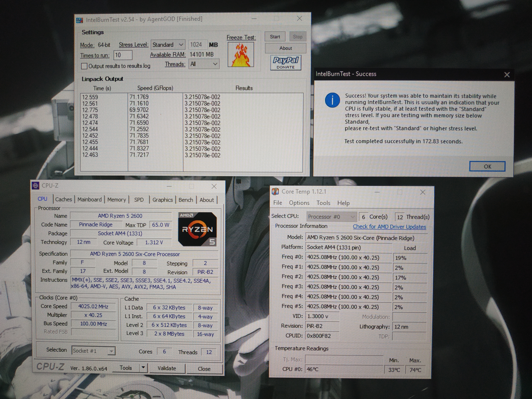532x399 pixels.
Task: Switch to the Memory tab
Action: tap(117, 200)
